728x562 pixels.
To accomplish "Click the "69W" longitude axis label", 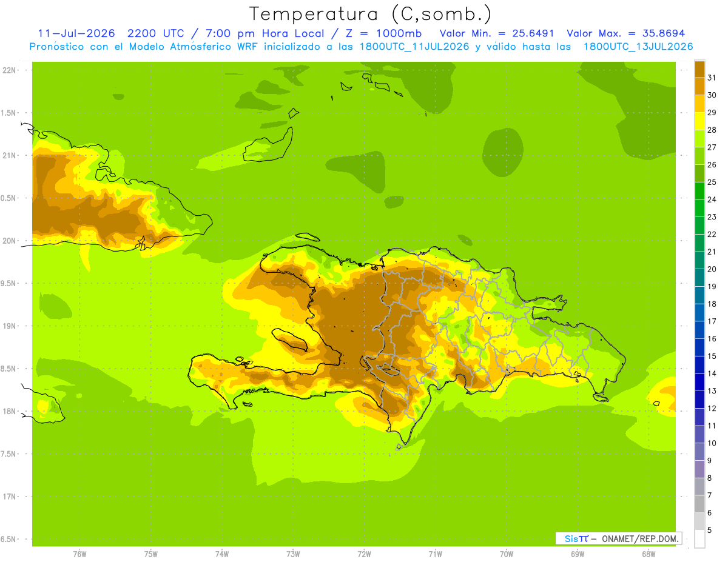I will (x=578, y=554).
